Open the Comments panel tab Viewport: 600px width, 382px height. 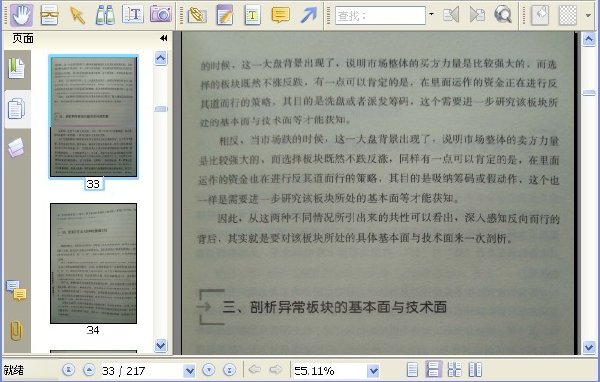(16, 291)
